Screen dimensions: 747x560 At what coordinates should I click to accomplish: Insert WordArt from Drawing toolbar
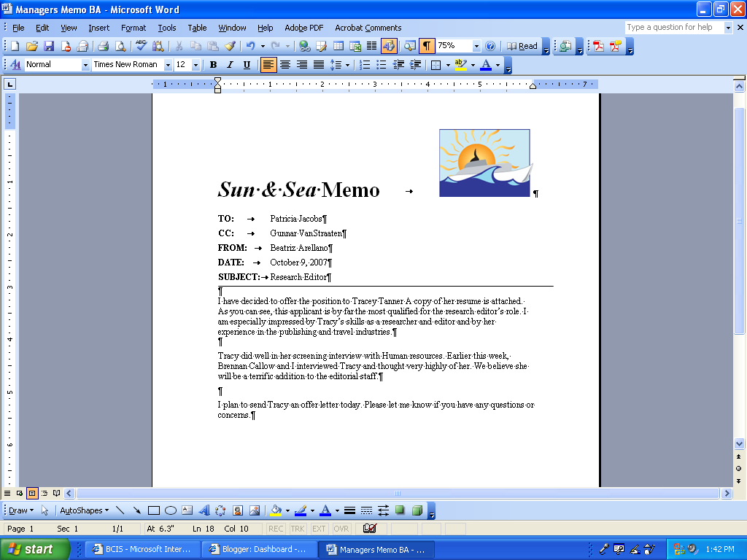pyautogui.click(x=204, y=510)
